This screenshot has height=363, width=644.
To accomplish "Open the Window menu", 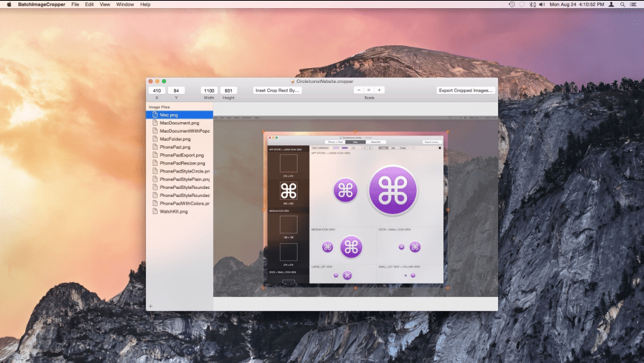I will 125,4.
